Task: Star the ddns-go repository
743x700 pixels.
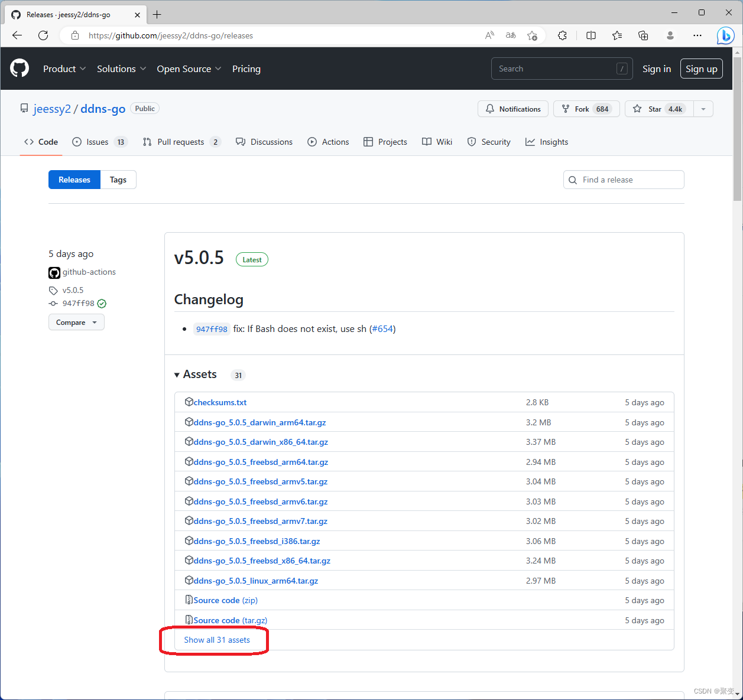Action: pyautogui.click(x=660, y=109)
